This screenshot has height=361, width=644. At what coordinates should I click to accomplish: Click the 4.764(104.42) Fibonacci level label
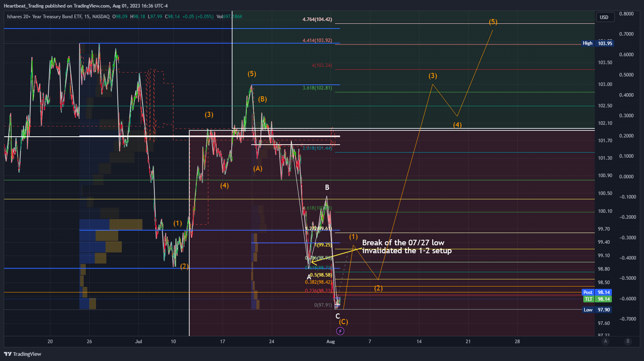click(317, 19)
